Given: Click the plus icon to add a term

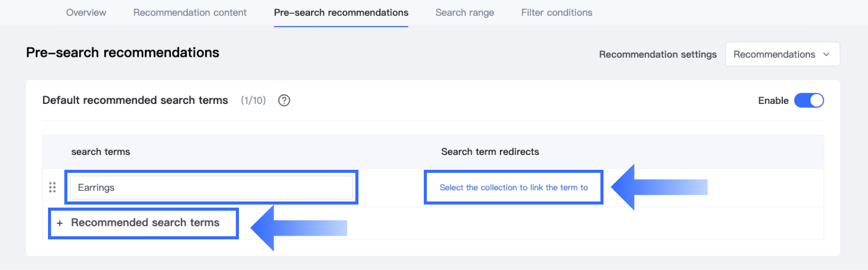Looking at the screenshot, I should pos(60,223).
